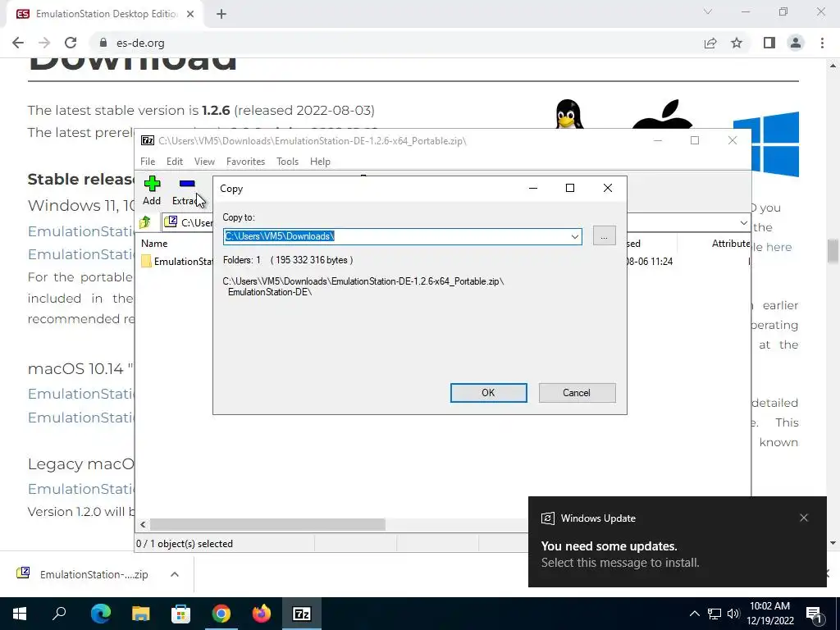The width and height of the screenshot is (840, 630).
Task: Go back in Chrome browser
Action: click(18, 43)
